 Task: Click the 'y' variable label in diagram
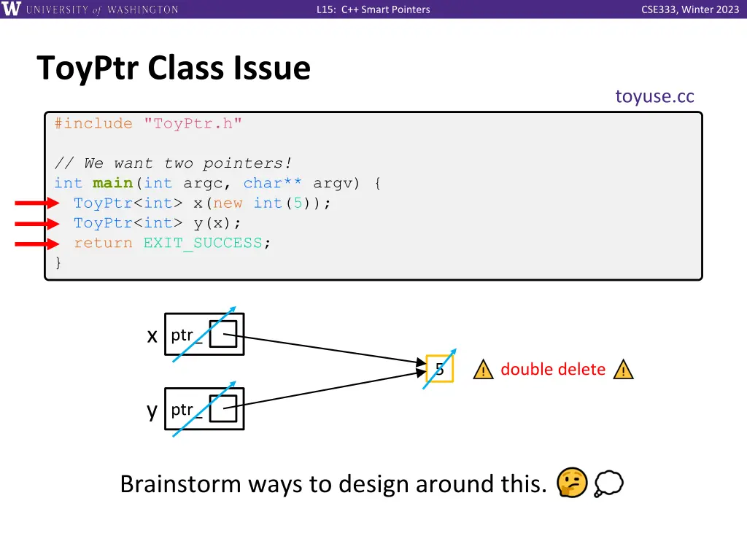click(x=152, y=411)
